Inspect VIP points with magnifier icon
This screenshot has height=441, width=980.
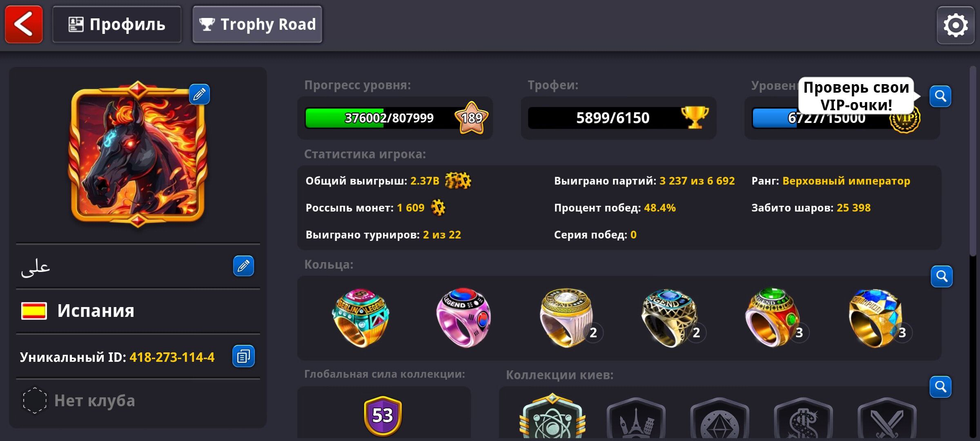940,96
